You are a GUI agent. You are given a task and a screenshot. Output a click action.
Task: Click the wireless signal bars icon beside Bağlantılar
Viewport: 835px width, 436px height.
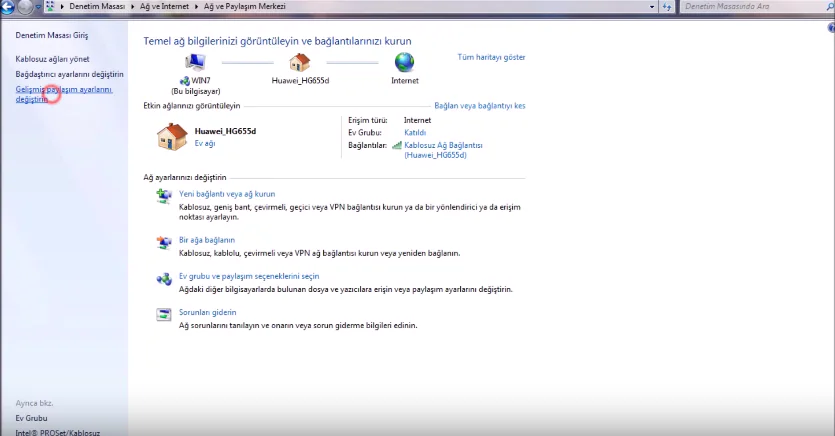(397, 145)
